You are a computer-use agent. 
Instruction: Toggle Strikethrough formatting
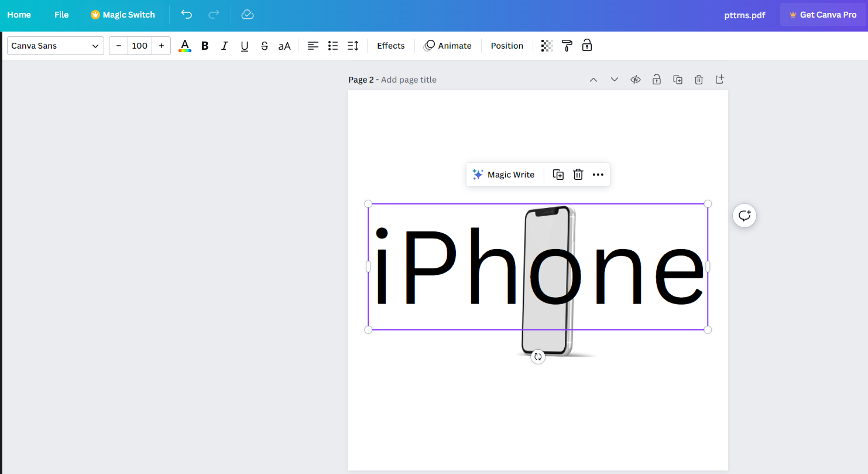(265, 46)
